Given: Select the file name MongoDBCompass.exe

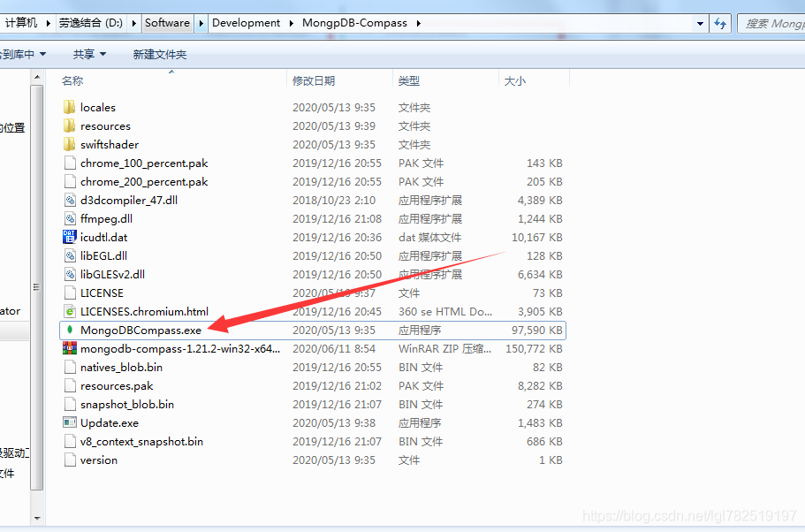Looking at the screenshot, I should pyautogui.click(x=140, y=331).
